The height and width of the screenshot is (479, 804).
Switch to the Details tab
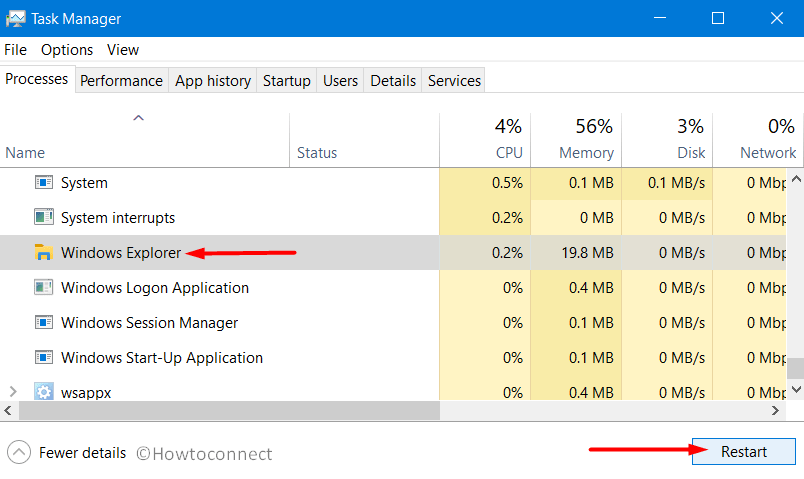click(x=393, y=81)
